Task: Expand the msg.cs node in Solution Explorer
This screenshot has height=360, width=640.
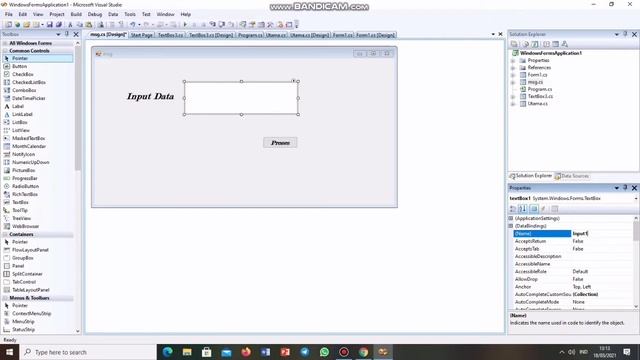Action: pos(513,82)
